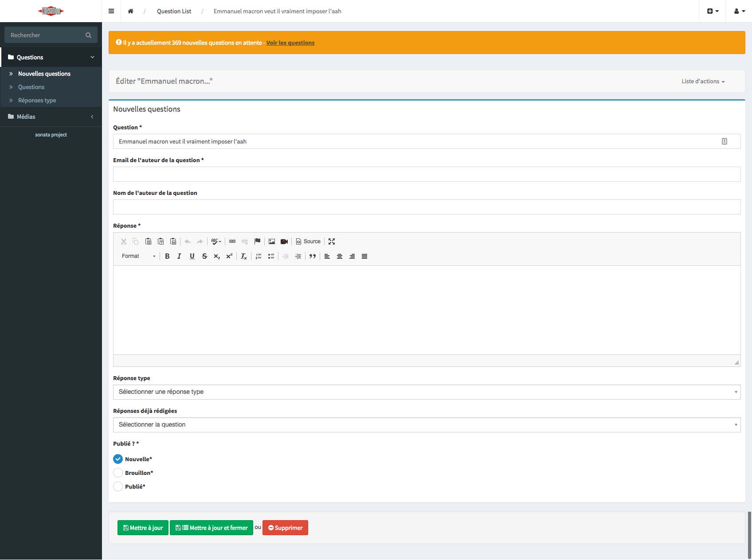Select the Nouvelle radio button
The image size is (752, 560).
118,459
